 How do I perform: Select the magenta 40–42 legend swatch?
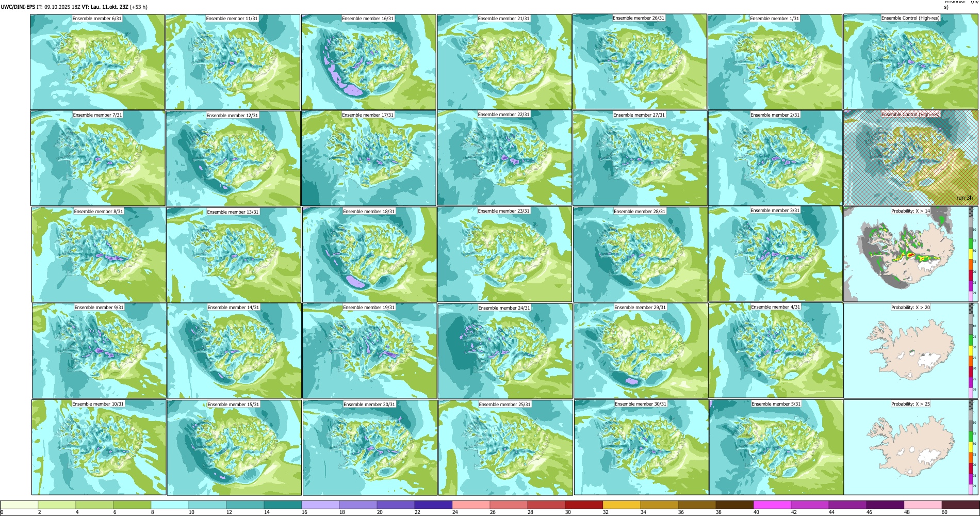(x=772, y=505)
